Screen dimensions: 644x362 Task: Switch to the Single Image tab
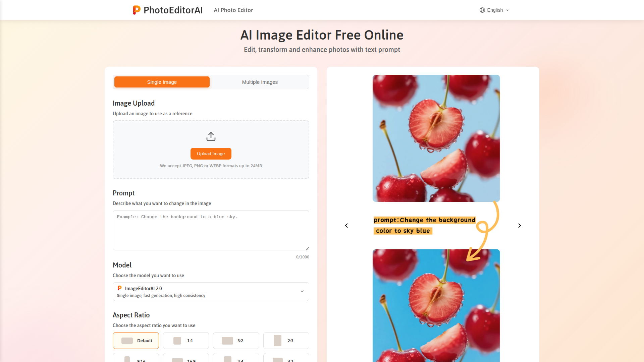pos(162,82)
